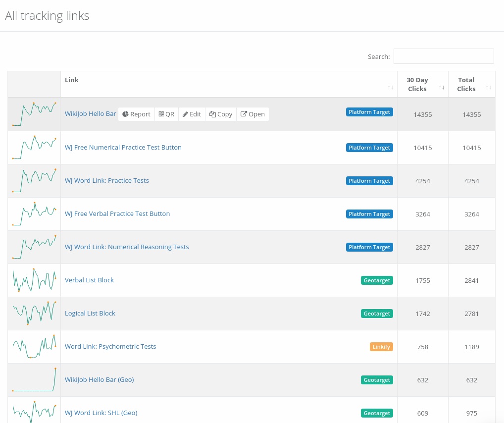Sort by Total Clicks arrows
The height and width of the screenshot is (423, 504).
[489, 88]
